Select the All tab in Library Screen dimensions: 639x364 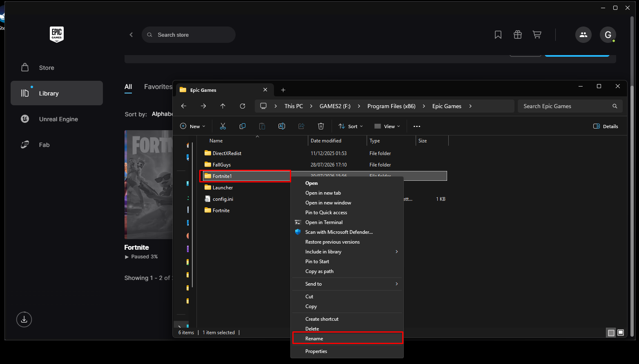click(128, 87)
